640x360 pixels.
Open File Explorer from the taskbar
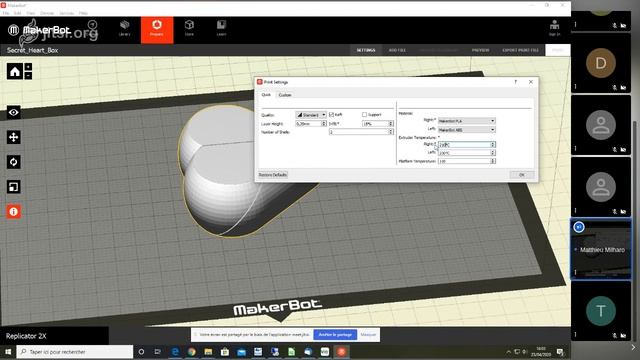point(208,351)
